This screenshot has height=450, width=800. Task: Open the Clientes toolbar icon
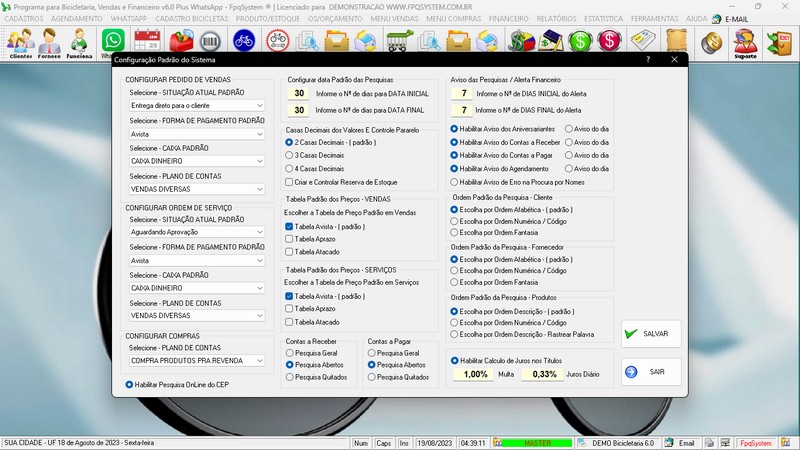tap(21, 43)
